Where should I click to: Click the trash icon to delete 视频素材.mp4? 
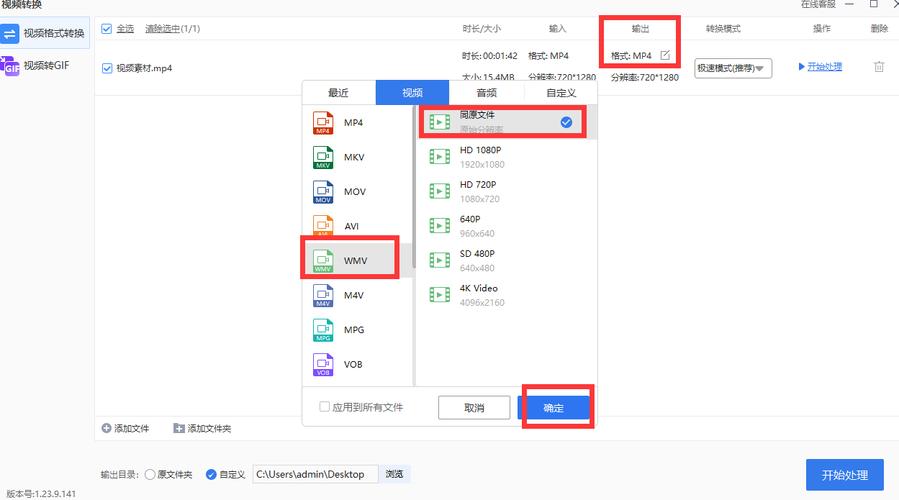tap(878, 67)
